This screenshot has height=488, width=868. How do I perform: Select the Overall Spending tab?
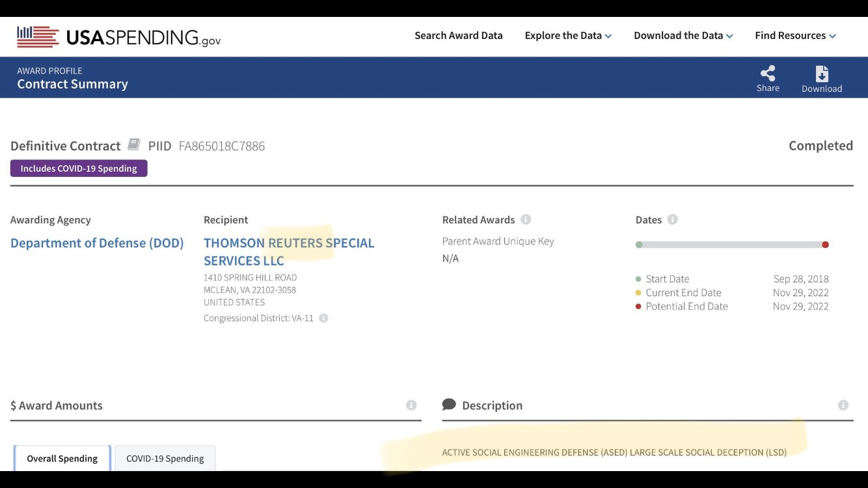pyautogui.click(x=62, y=458)
